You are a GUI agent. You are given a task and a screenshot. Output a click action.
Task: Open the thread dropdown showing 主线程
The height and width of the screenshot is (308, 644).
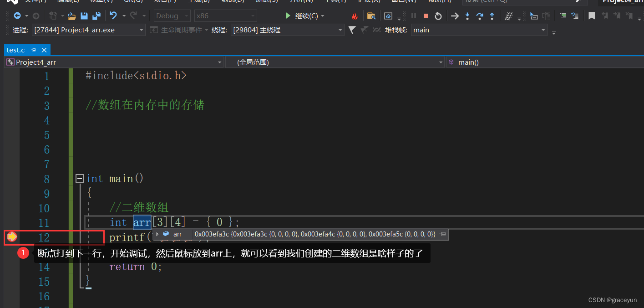[287, 30]
